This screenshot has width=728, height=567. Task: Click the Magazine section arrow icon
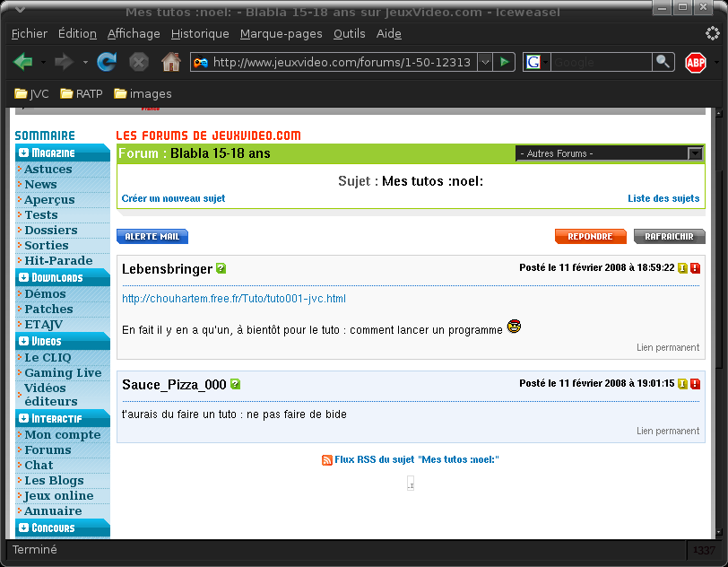pos(24,153)
